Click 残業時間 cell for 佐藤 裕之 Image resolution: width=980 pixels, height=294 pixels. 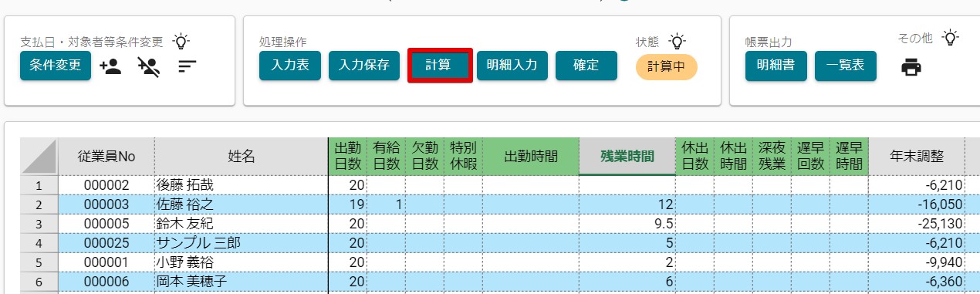click(x=627, y=204)
